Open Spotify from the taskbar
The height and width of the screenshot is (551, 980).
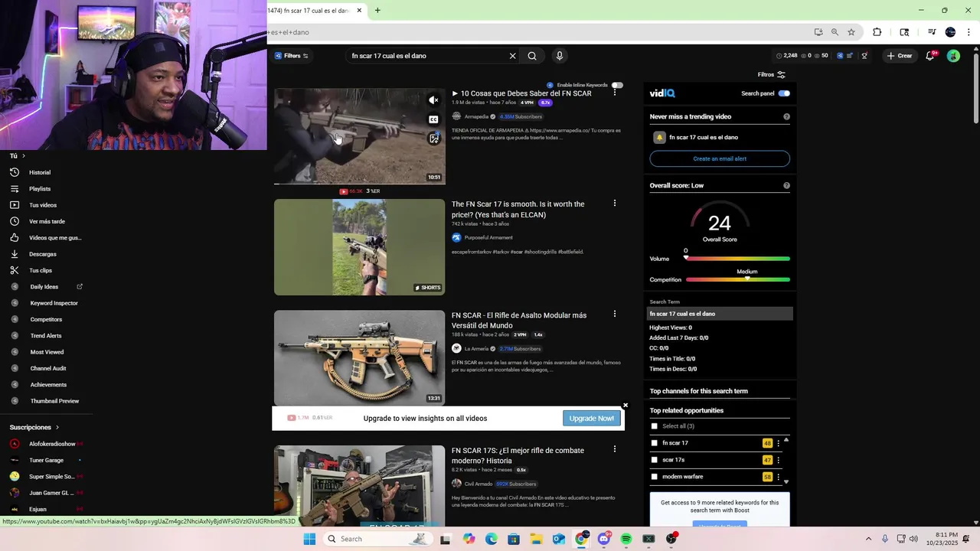626,539
